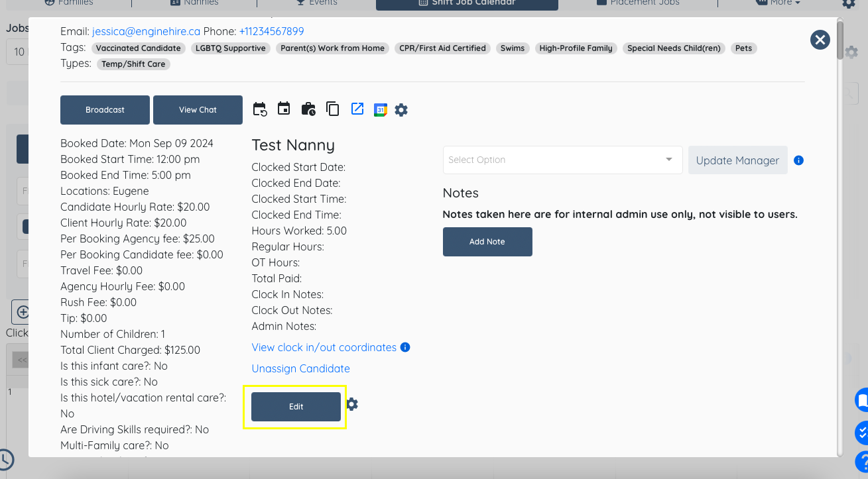Screen dimensions: 868x479
Task: Add a new internal note
Action: [x=487, y=242]
